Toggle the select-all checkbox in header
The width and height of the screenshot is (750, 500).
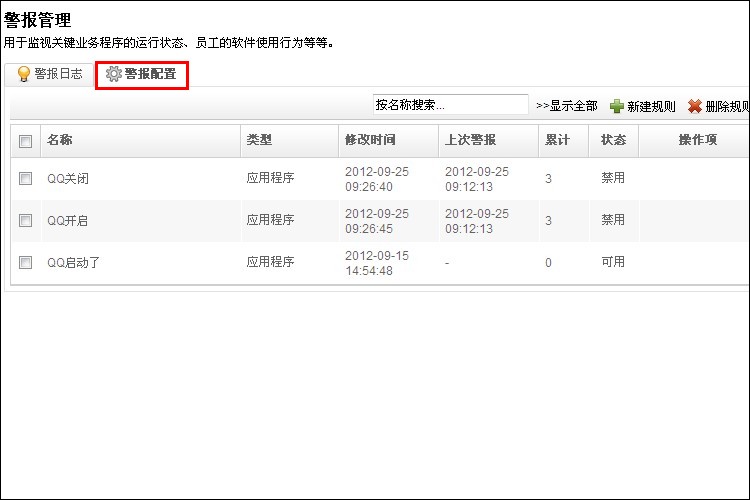point(25,141)
